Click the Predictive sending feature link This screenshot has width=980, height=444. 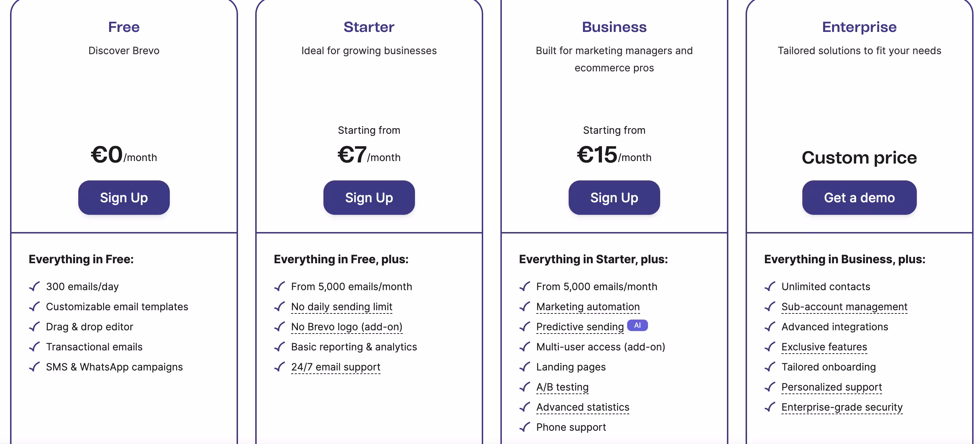pyautogui.click(x=579, y=327)
